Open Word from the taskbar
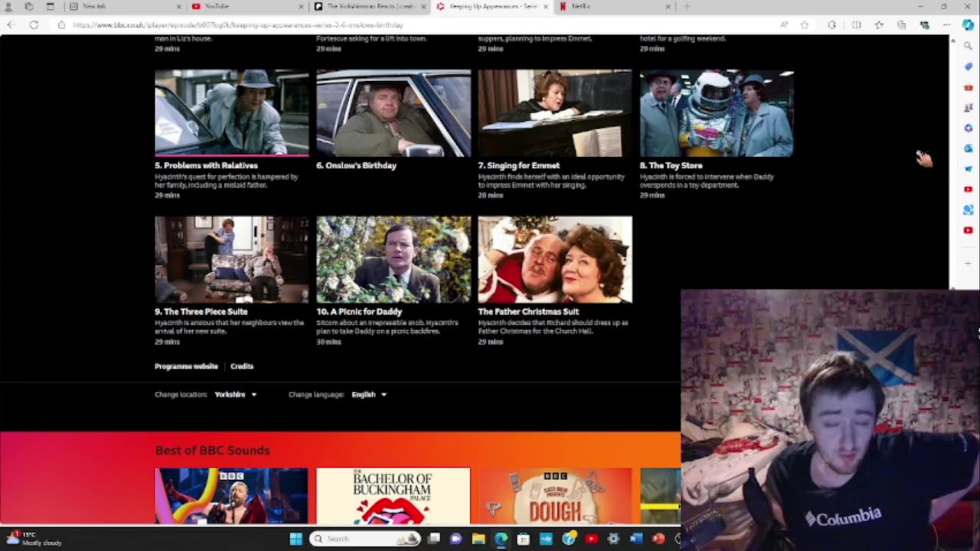The height and width of the screenshot is (551, 980). 635,539
